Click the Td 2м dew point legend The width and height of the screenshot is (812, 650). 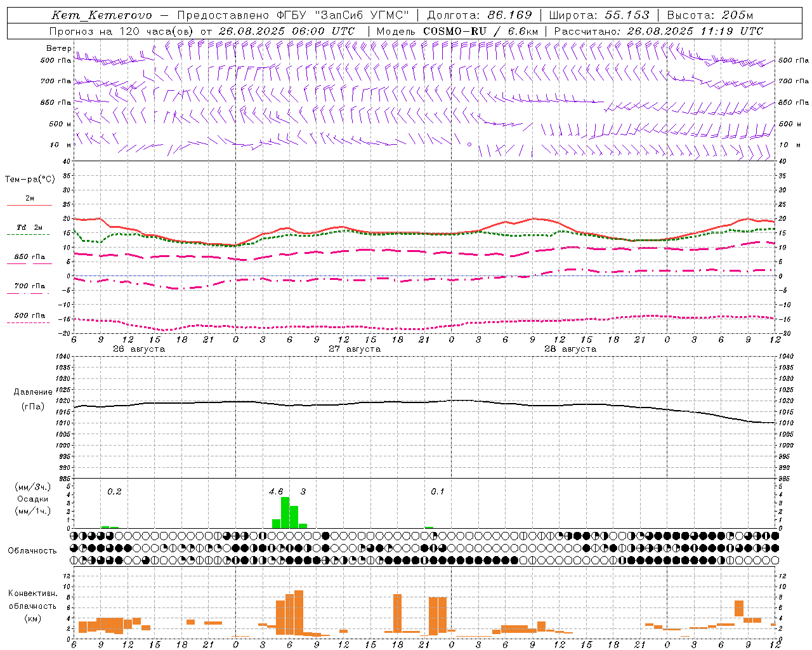pos(29,227)
